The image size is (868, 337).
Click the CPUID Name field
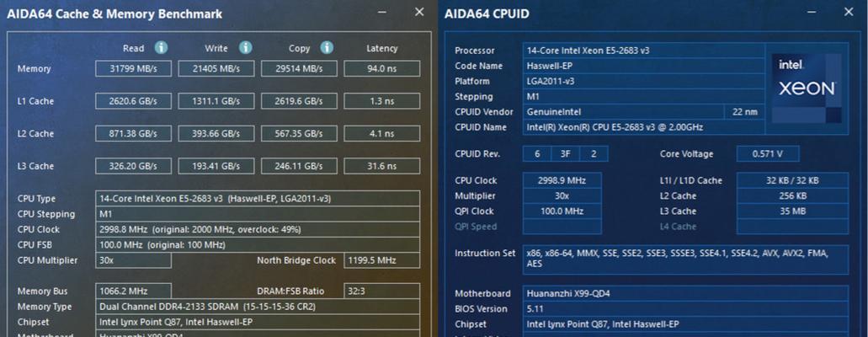click(x=644, y=127)
